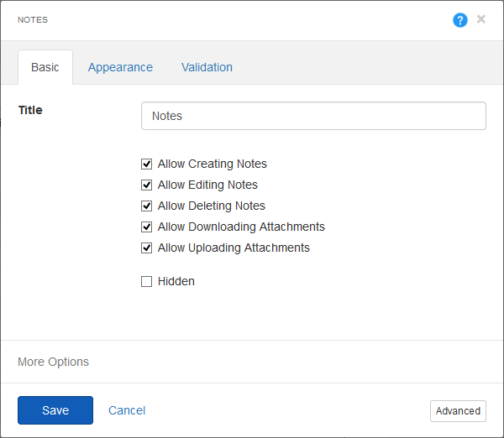Uncheck Allow Downloading Attachments
504x438 pixels.
point(146,227)
